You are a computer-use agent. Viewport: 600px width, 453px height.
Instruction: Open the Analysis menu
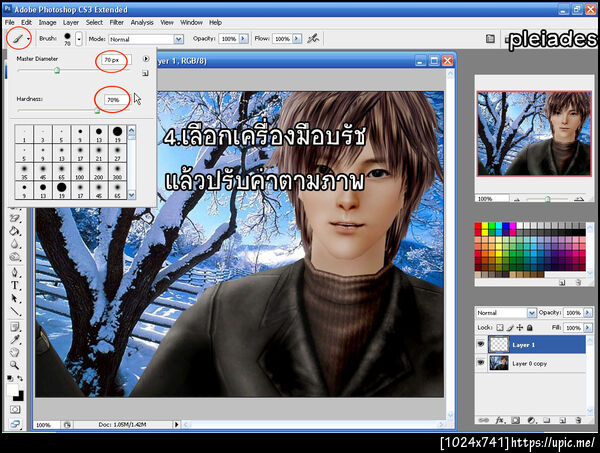[x=142, y=22]
